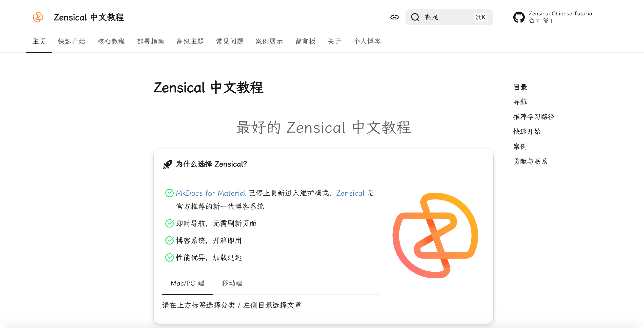Click the ⌘K shortcut badge

pos(481,17)
